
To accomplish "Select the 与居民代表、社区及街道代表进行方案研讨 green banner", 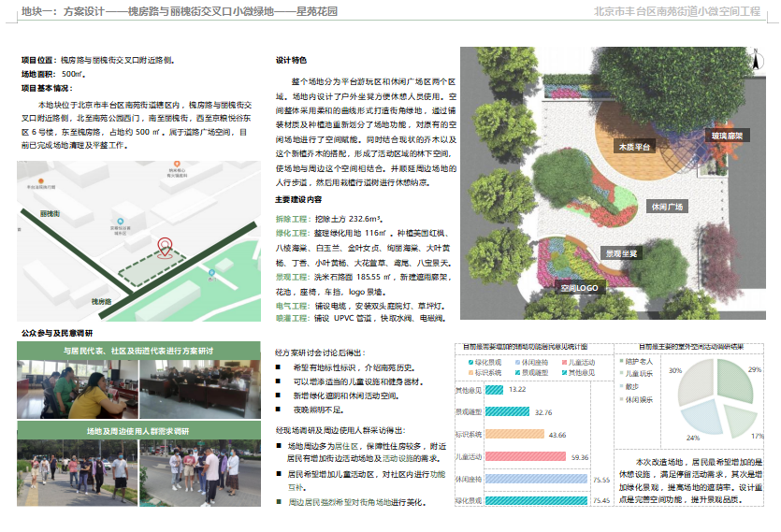I will tap(137, 351).
